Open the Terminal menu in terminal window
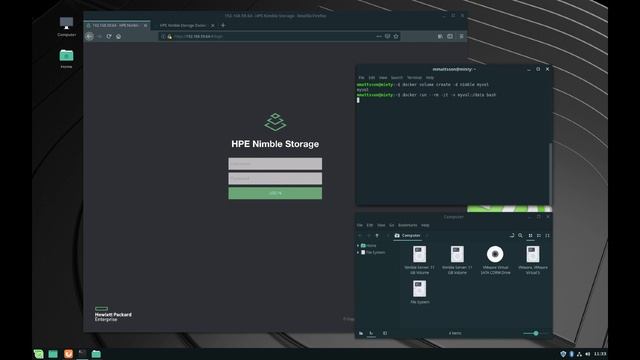 [414, 78]
